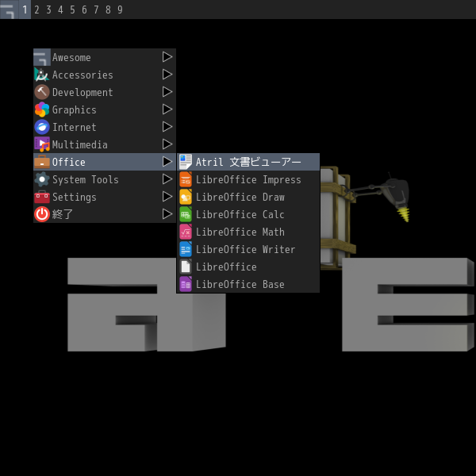The height and width of the screenshot is (476, 476).
Task: Switch to workspace tag 3
Action: tap(48, 10)
